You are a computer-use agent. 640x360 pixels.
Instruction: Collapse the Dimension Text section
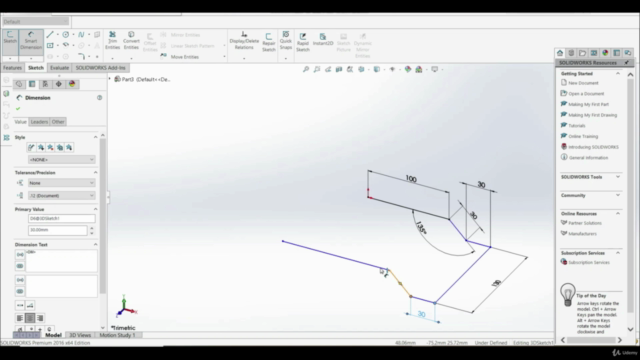point(96,244)
